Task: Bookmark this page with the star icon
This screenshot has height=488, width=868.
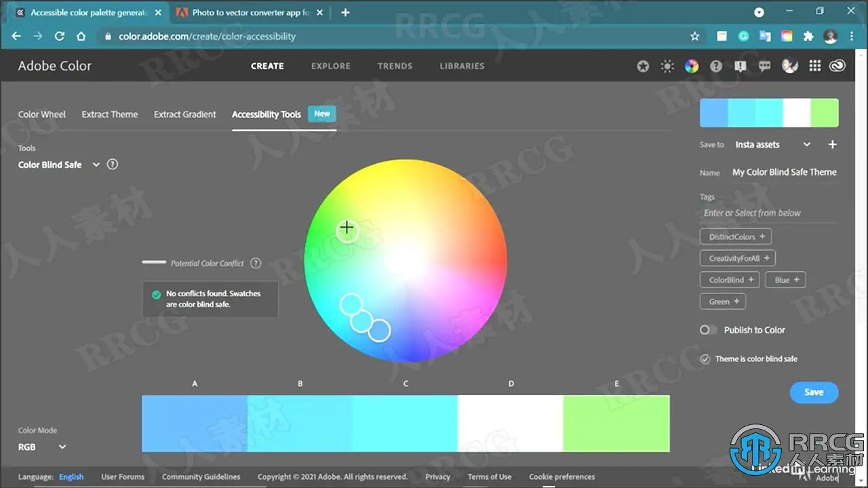Action: (694, 37)
